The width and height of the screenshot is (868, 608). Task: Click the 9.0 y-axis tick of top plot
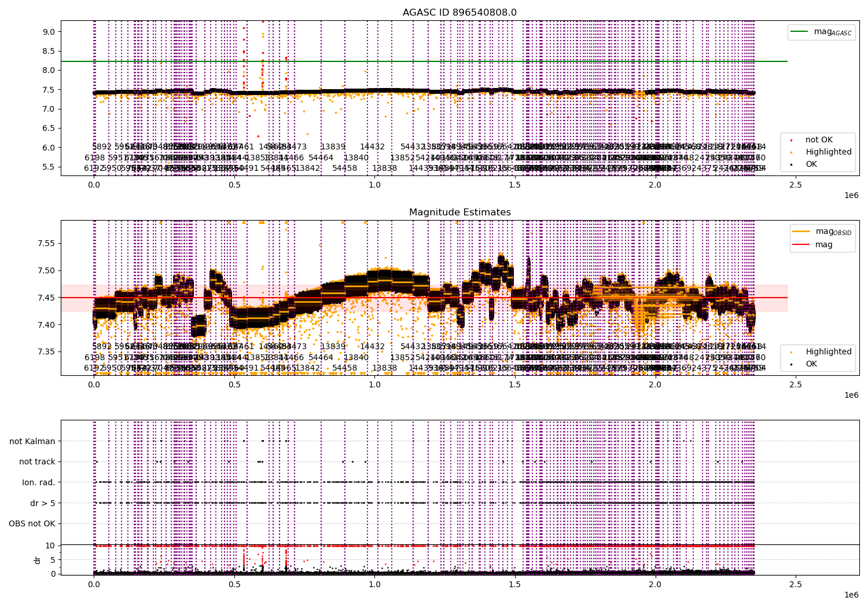pyautogui.click(x=49, y=32)
